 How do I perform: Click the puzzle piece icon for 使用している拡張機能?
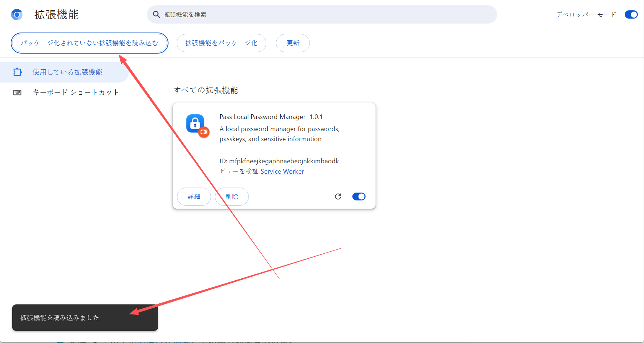click(17, 72)
